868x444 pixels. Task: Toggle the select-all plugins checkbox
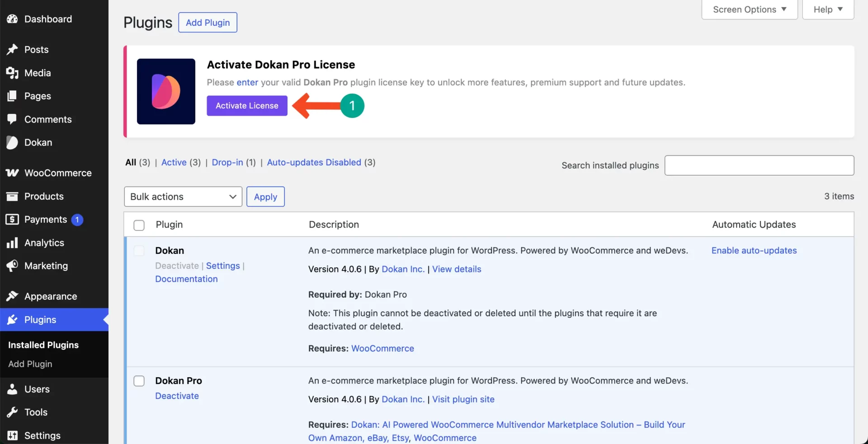point(139,225)
